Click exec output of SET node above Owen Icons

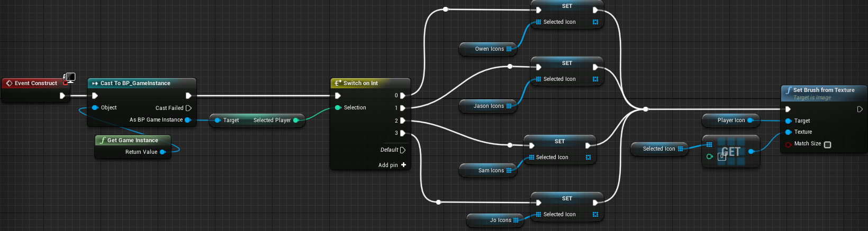pyautogui.click(x=595, y=10)
